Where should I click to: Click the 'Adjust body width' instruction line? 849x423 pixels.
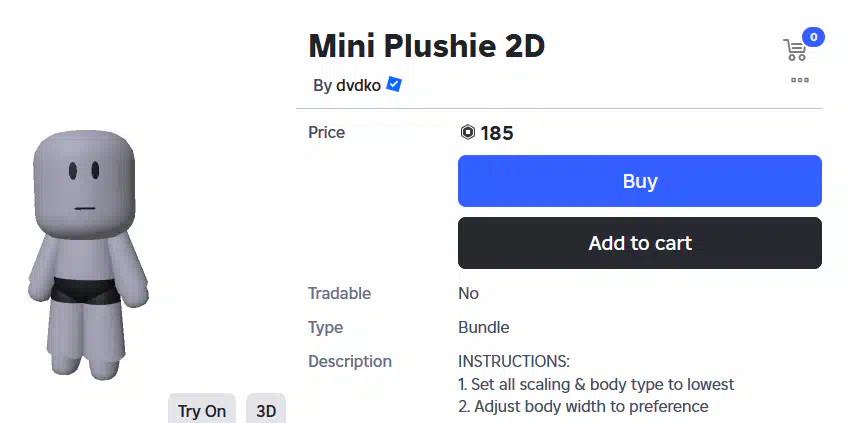coord(583,406)
